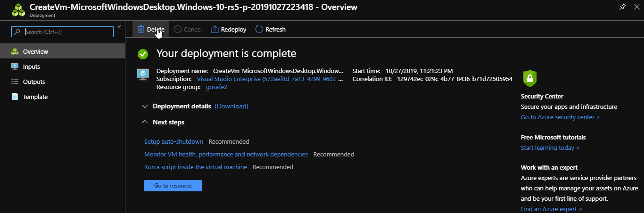
Task: Open the Setup auto-shutdown link
Action: 173,141
